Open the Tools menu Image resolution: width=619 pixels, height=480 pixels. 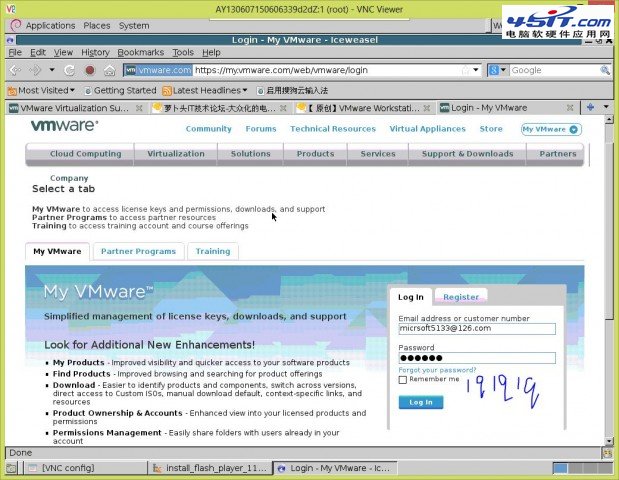click(183, 52)
